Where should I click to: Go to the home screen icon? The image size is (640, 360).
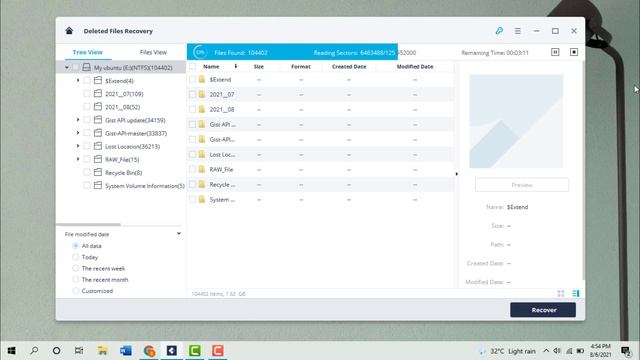[69, 31]
